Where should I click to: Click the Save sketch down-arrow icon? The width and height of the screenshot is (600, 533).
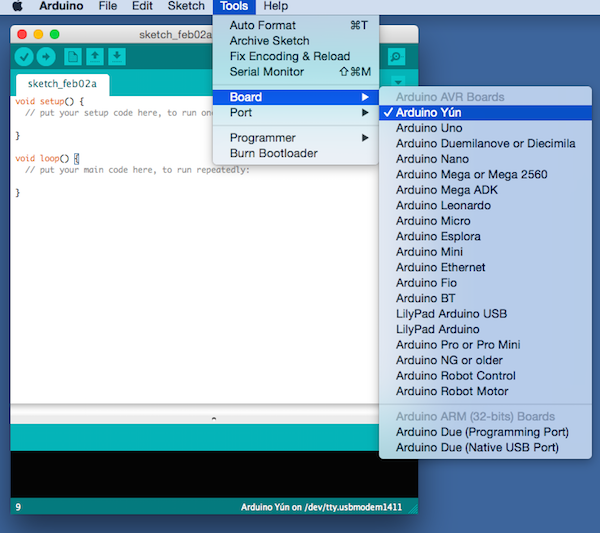(117, 57)
